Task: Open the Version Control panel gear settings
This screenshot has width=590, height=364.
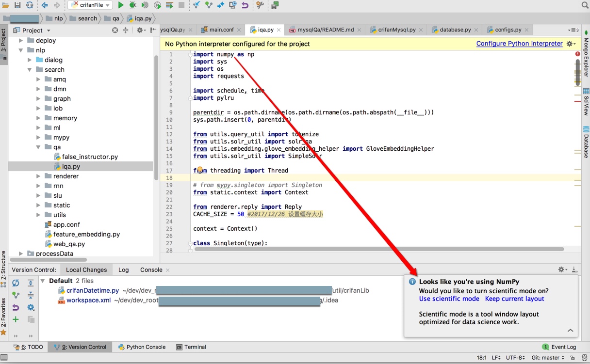Action: tap(562, 269)
